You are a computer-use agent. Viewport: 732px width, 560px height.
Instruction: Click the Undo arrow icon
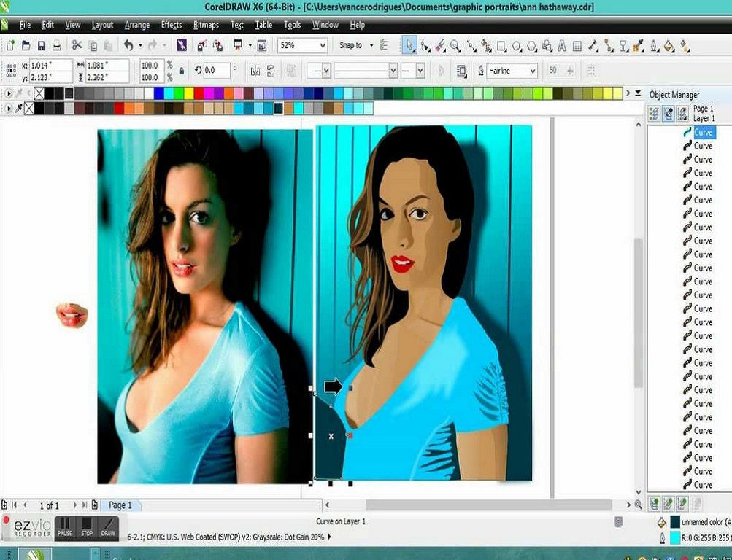129,45
